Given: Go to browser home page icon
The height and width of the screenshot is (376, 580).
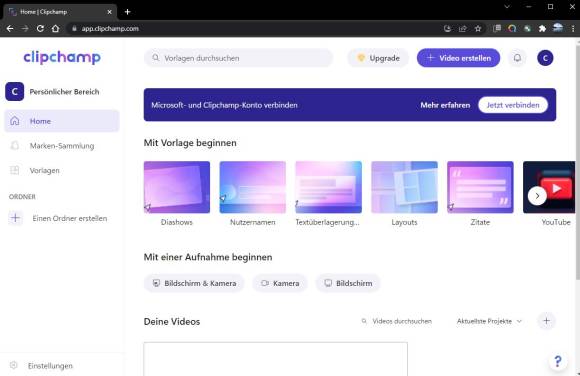Looking at the screenshot, I should click(55, 28).
